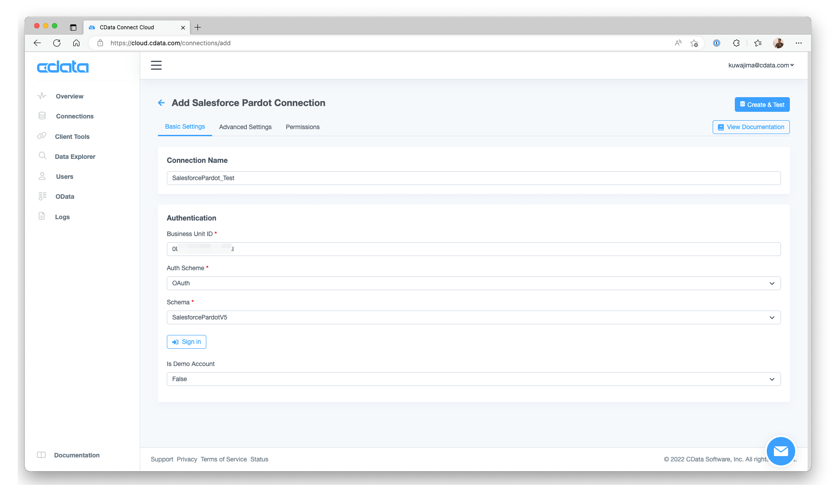Switch to the Advanced Settings tab
The width and height of the screenshot is (836, 504).
(x=245, y=127)
